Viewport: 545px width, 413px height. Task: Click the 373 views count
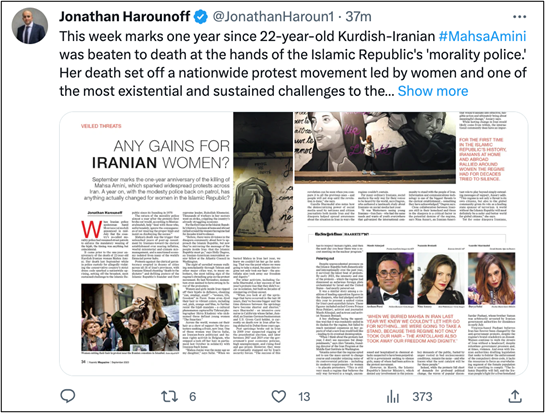click(x=422, y=397)
